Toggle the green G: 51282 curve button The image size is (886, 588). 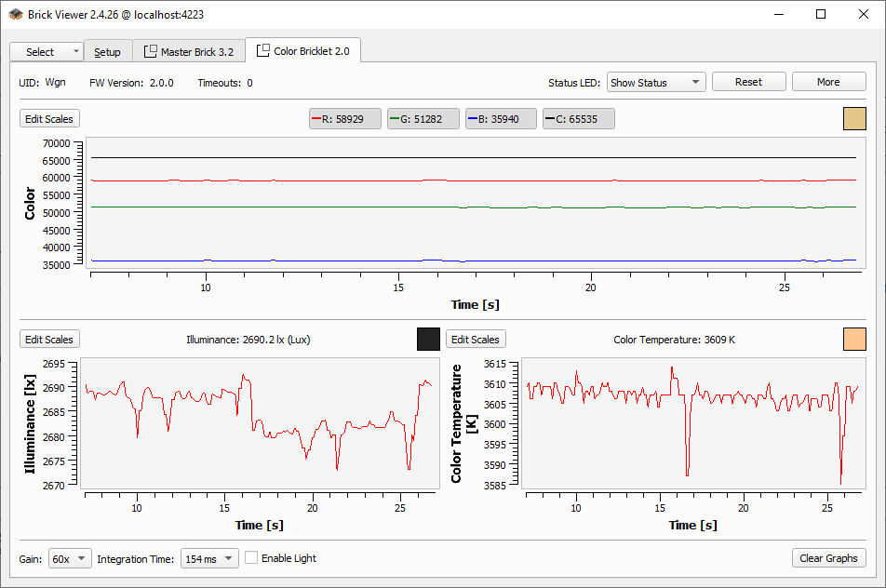423,119
